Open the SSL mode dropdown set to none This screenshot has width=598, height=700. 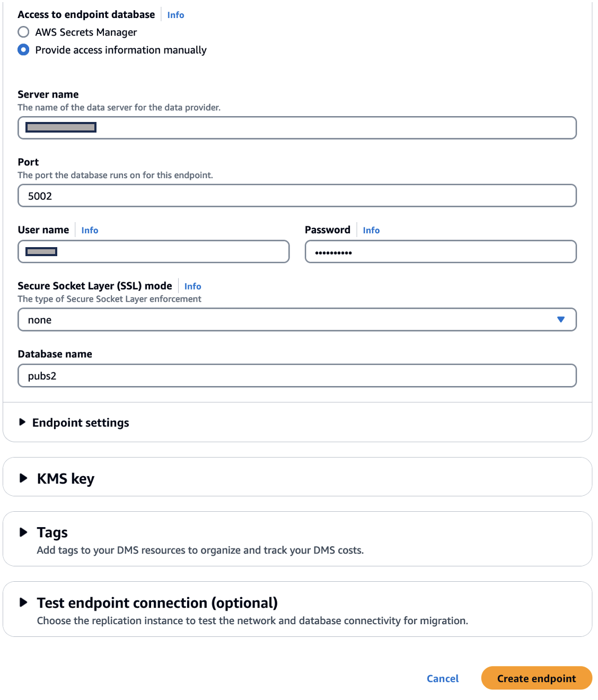point(286,320)
